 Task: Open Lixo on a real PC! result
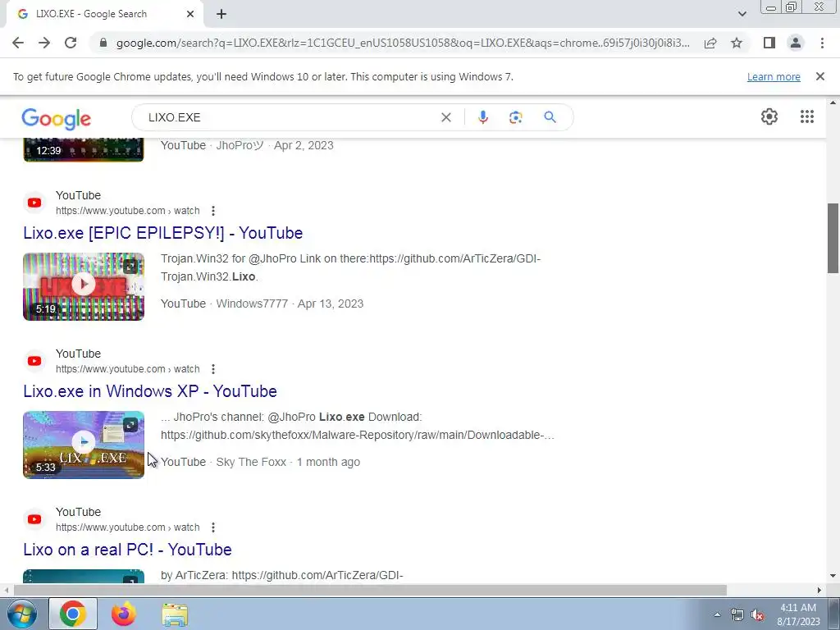[127, 550]
